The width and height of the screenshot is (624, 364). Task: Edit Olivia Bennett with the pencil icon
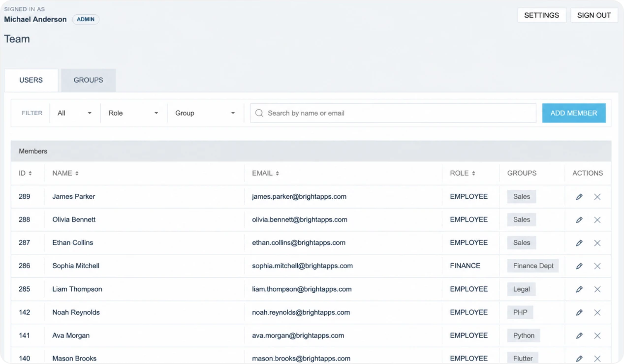[x=579, y=220]
